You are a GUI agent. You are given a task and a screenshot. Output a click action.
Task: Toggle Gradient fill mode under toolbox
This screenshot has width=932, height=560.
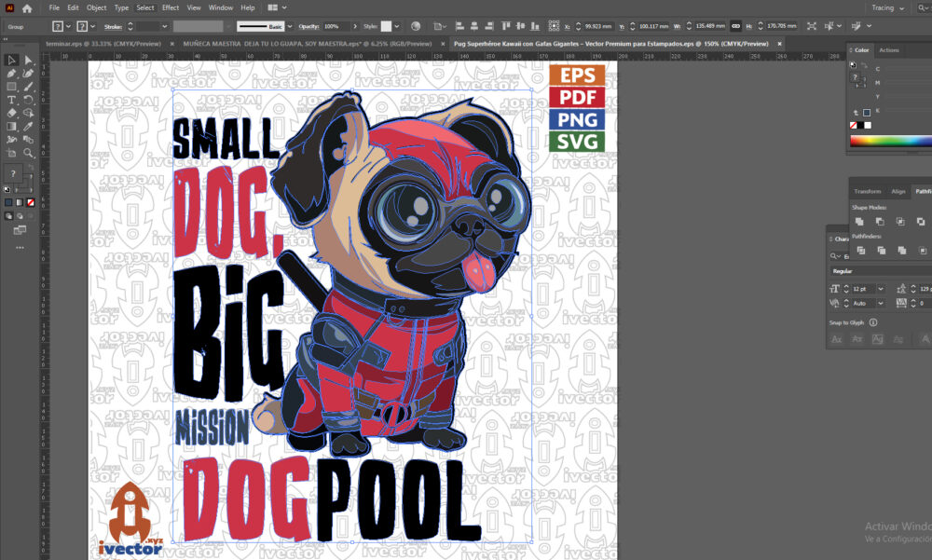(x=20, y=203)
